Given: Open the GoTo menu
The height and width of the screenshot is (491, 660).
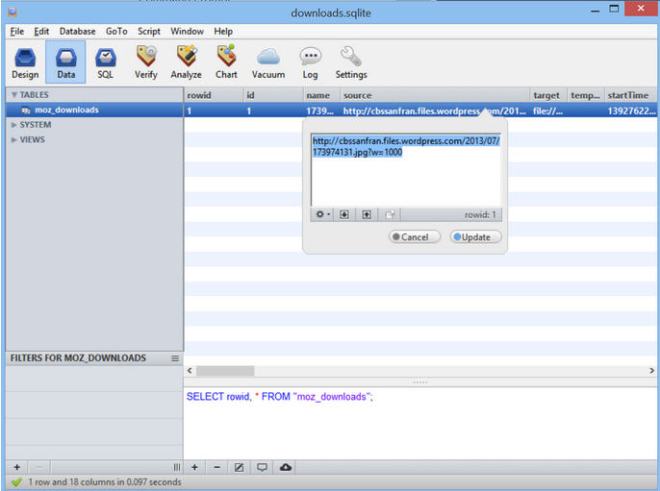Looking at the screenshot, I should (x=117, y=31).
